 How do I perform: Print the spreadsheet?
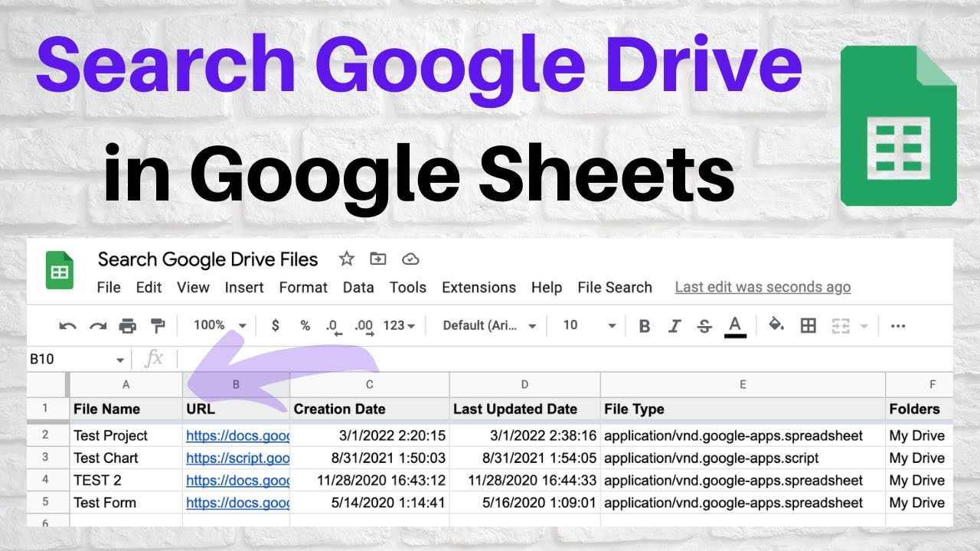coord(127,326)
